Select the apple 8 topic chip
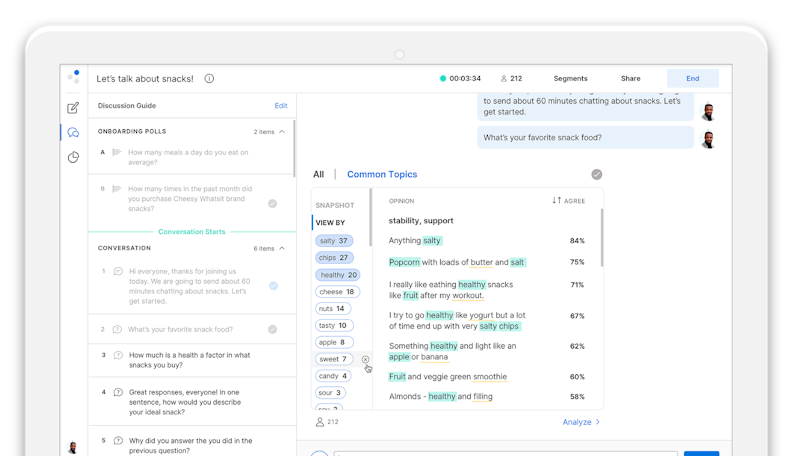 (x=334, y=342)
